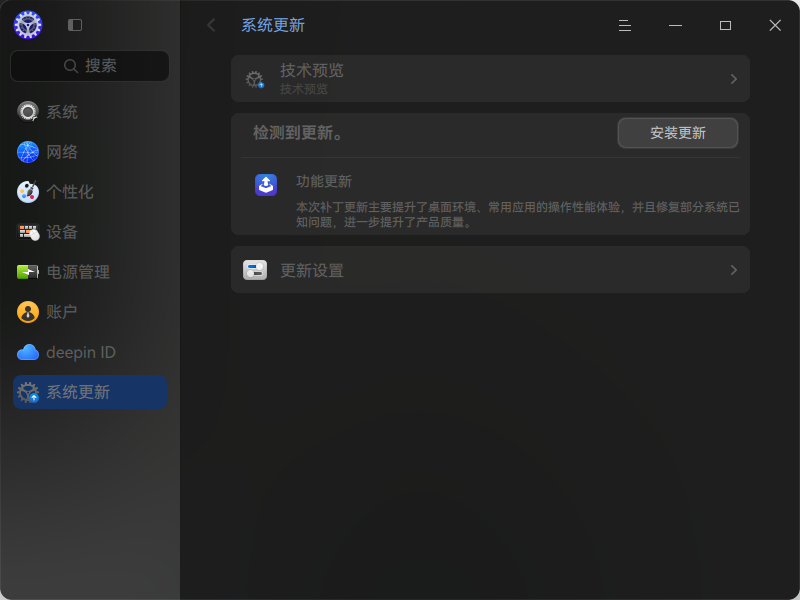
Task: Open deepin ID page
Action: (x=90, y=352)
